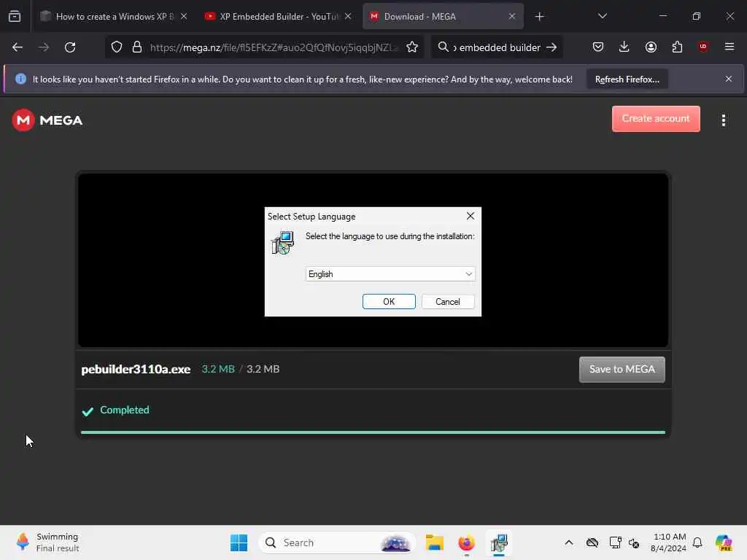
Task: Click Cancel in setup language dialog
Action: tap(448, 301)
